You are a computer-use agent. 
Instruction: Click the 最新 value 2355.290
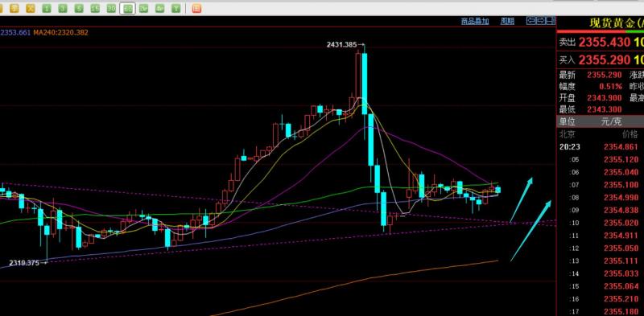pyautogui.click(x=605, y=75)
